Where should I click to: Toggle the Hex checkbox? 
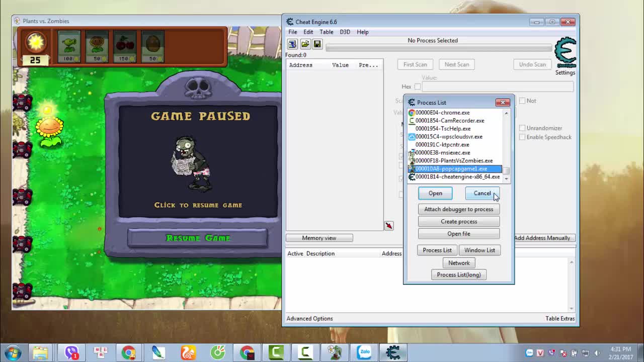coord(418,86)
